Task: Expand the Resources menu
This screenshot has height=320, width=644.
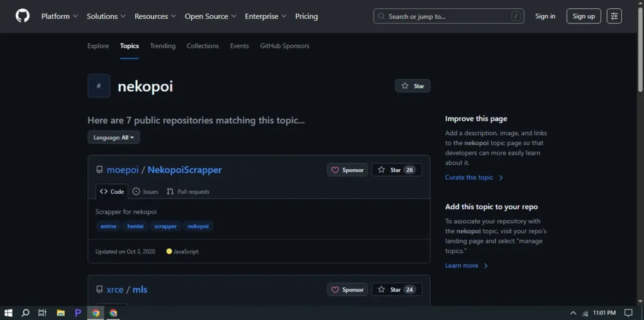Action: pos(155,16)
